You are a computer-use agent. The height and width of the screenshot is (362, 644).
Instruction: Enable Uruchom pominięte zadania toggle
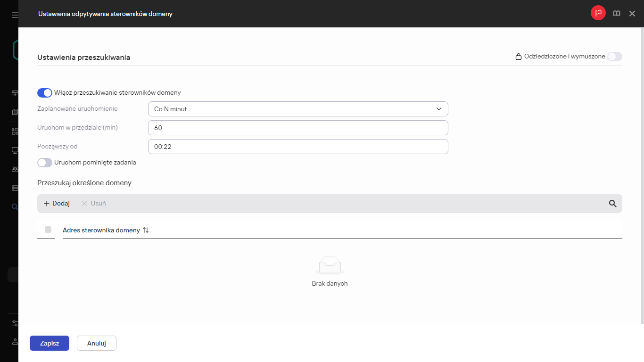tap(45, 163)
